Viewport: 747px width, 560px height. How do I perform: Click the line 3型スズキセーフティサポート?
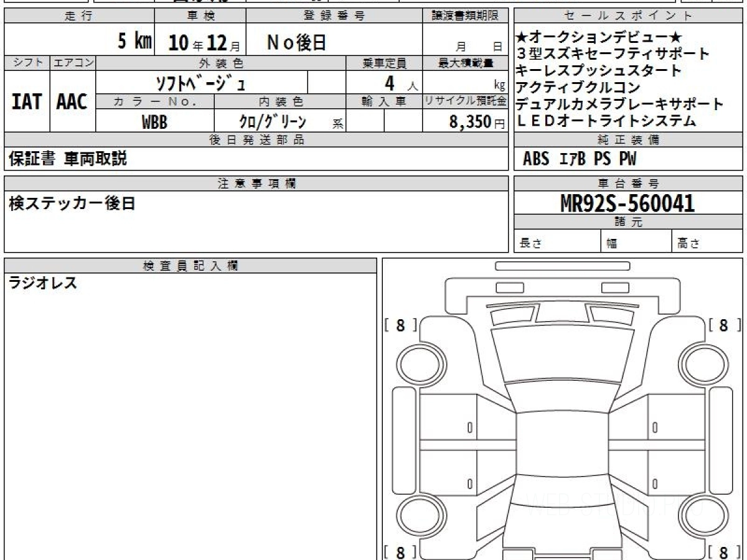613,54
